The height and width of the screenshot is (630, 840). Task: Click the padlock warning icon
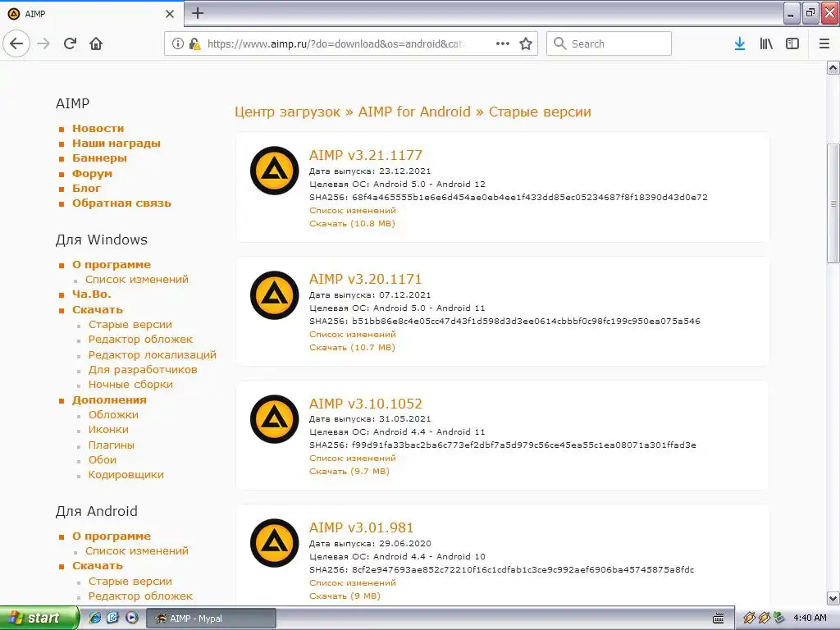click(194, 43)
